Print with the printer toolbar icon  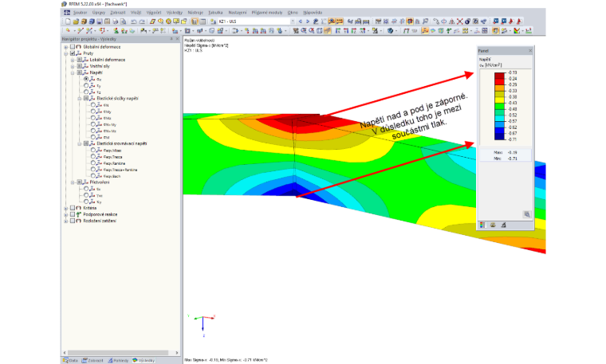[115, 22]
